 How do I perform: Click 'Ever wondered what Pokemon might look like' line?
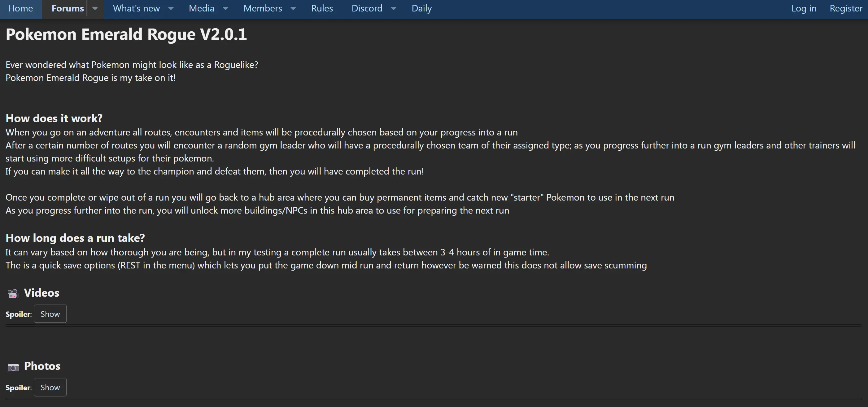point(132,65)
